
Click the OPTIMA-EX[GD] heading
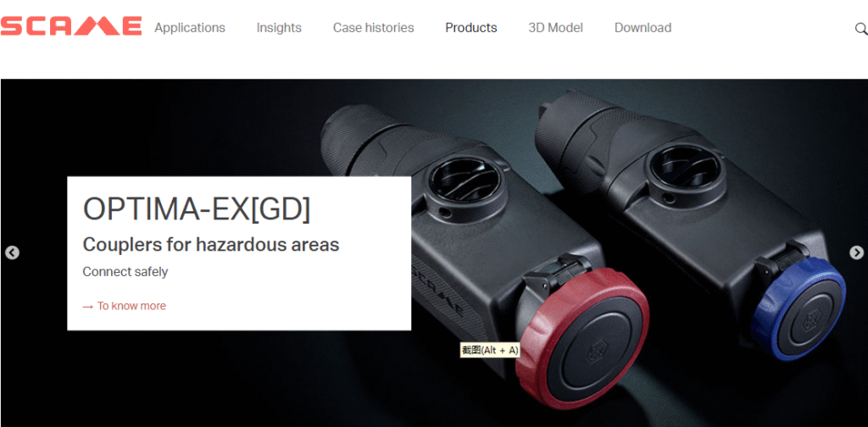(x=196, y=209)
